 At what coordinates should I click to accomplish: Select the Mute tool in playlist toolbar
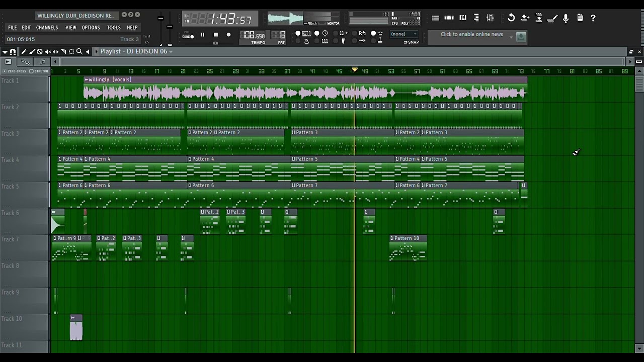coord(48,52)
